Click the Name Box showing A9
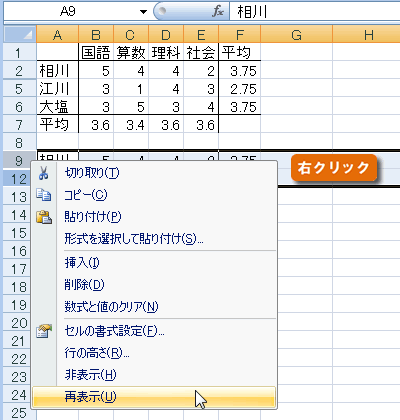The width and height of the screenshot is (400, 420). coord(68,12)
